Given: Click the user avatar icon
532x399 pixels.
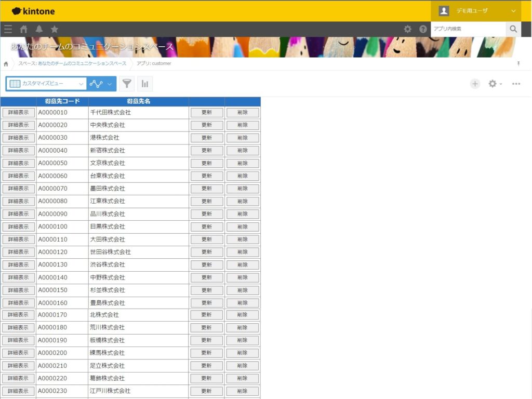Looking at the screenshot, I should click(444, 11).
